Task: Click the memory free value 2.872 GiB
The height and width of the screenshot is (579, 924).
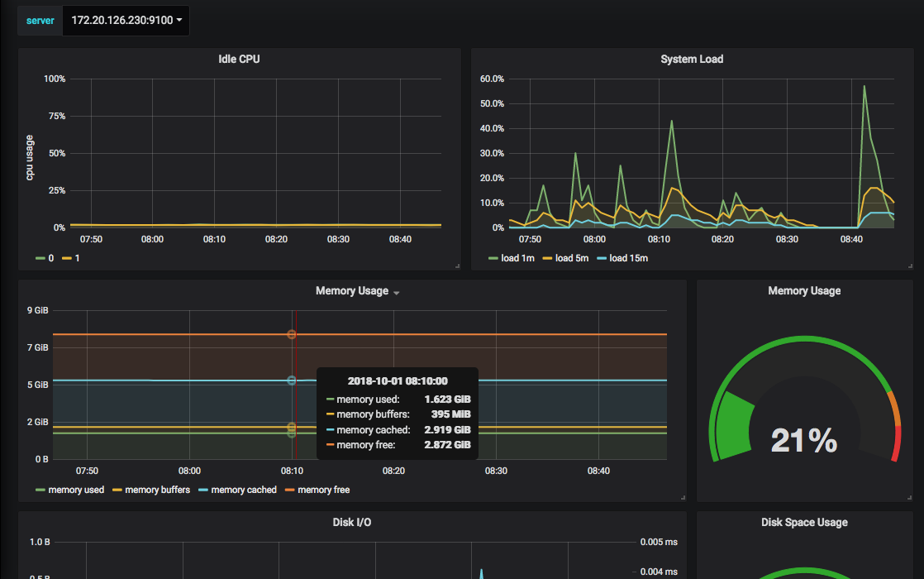Action: [447, 445]
